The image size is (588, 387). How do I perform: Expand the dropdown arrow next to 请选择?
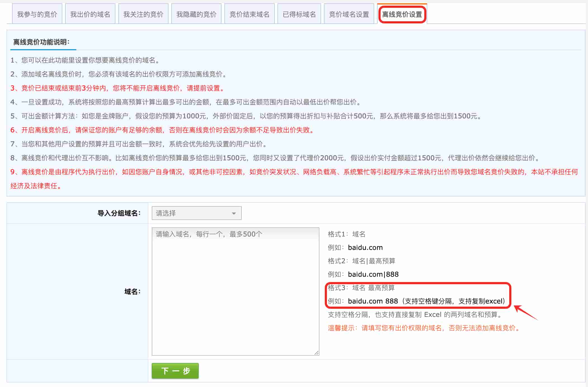(234, 213)
